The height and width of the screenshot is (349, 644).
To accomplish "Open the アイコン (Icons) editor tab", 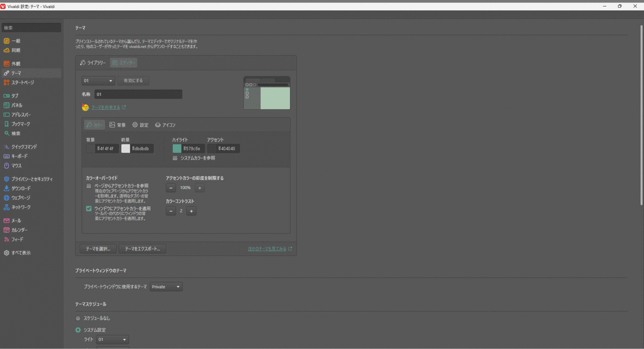I will click(165, 125).
